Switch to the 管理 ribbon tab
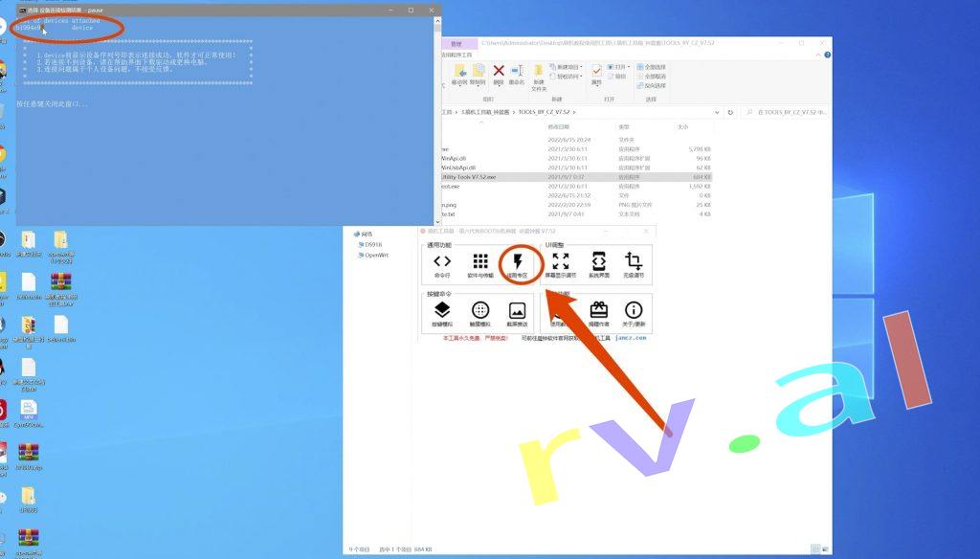 pyautogui.click(x=456, y=43)
